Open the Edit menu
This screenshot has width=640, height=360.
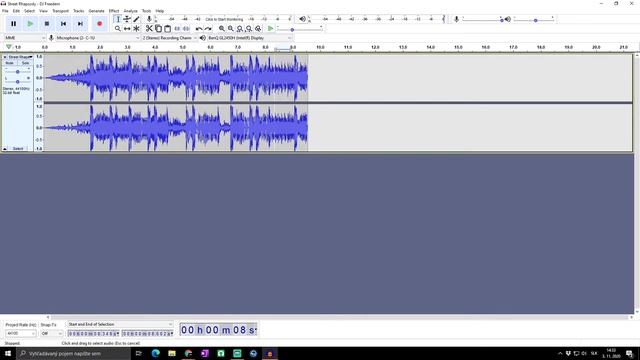[x=16, y=11]
